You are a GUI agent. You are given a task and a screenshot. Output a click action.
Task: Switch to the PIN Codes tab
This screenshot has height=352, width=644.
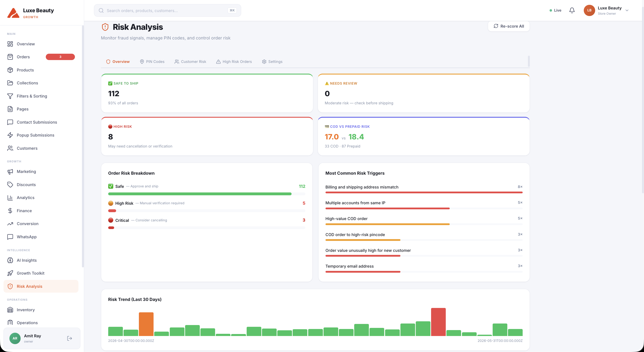point(152,62)
